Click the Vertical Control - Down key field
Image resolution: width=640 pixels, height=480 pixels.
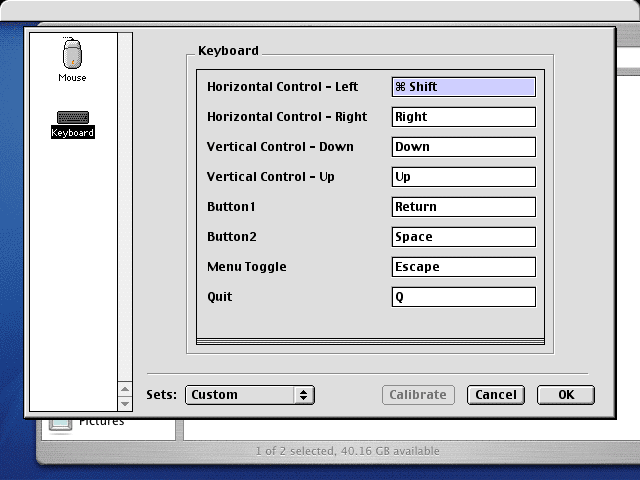[463, 147]
